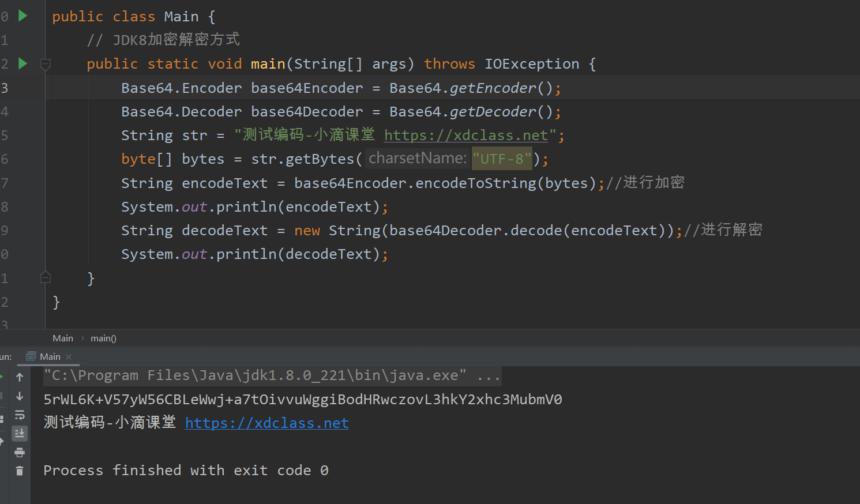Collapse the main method fold arrow
Viewport: 860px width, 504px height.
point(45,64)
